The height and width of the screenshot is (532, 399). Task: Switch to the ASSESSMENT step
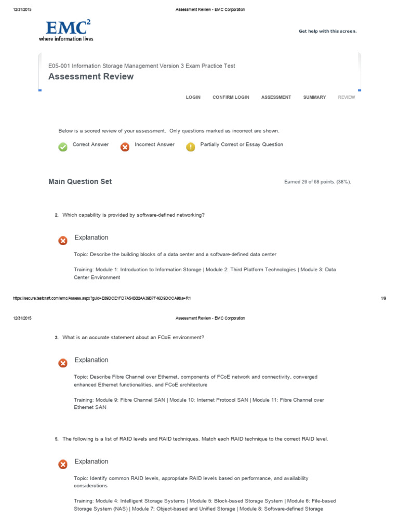276,97
